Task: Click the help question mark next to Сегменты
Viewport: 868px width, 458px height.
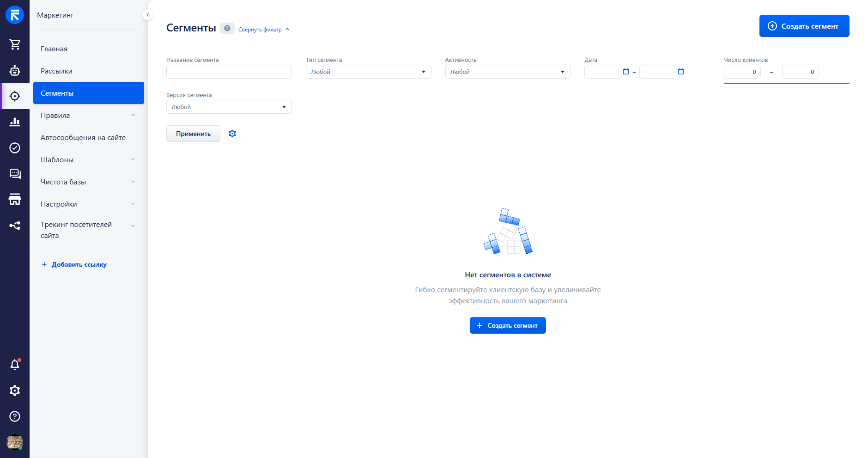Action: tap(227, 28)
